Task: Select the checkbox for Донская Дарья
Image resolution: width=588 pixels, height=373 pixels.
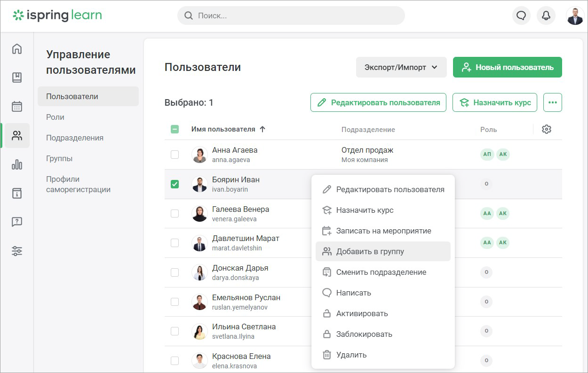Action: click(x=175, y=272)
